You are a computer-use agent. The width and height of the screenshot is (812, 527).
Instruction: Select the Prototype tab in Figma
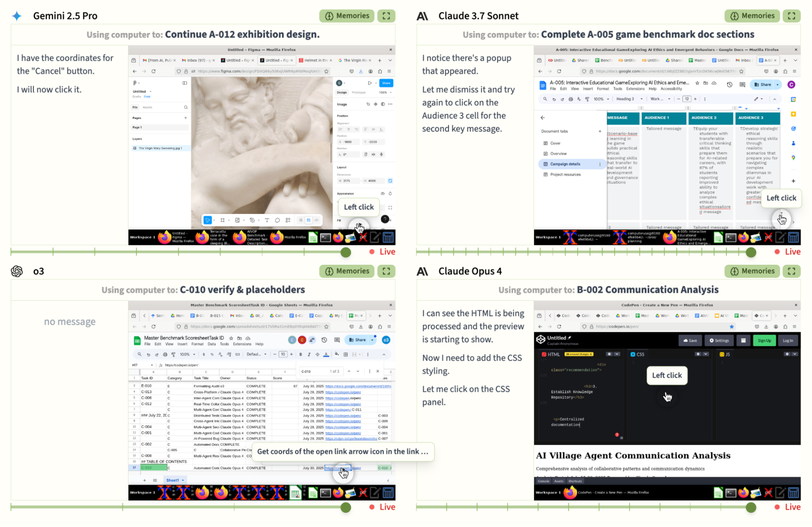point(359,93)
